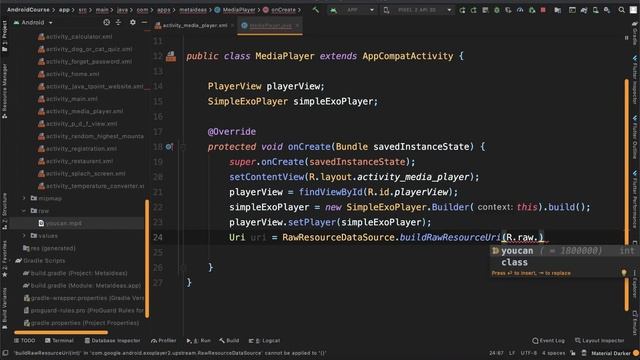Click the Search Everywhere magnifier icon

(621, 10)
